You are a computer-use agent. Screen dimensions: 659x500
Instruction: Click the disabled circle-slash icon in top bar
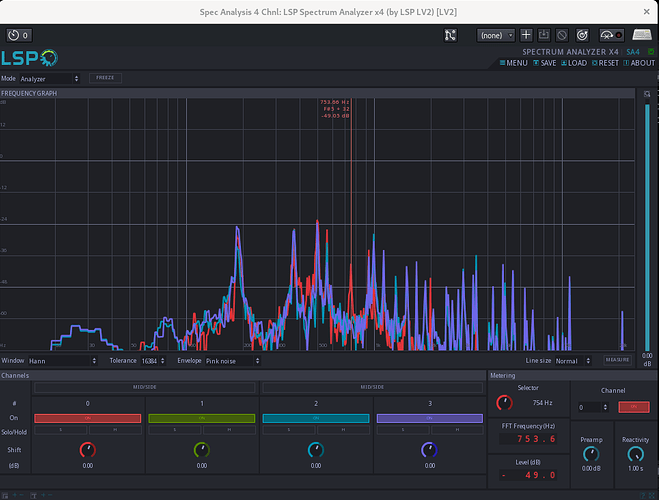tap(562, 35)
